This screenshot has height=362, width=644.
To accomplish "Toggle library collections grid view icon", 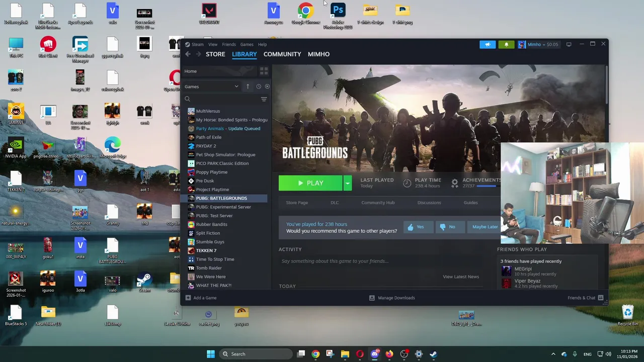I will pos(264,71).
